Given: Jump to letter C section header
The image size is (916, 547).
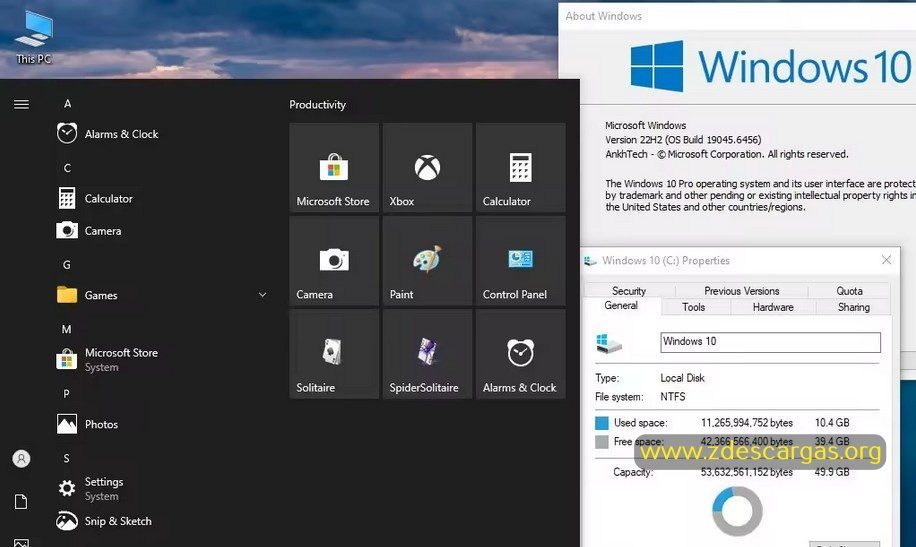Looking at the screenshot, I should [x=67, y=168].
